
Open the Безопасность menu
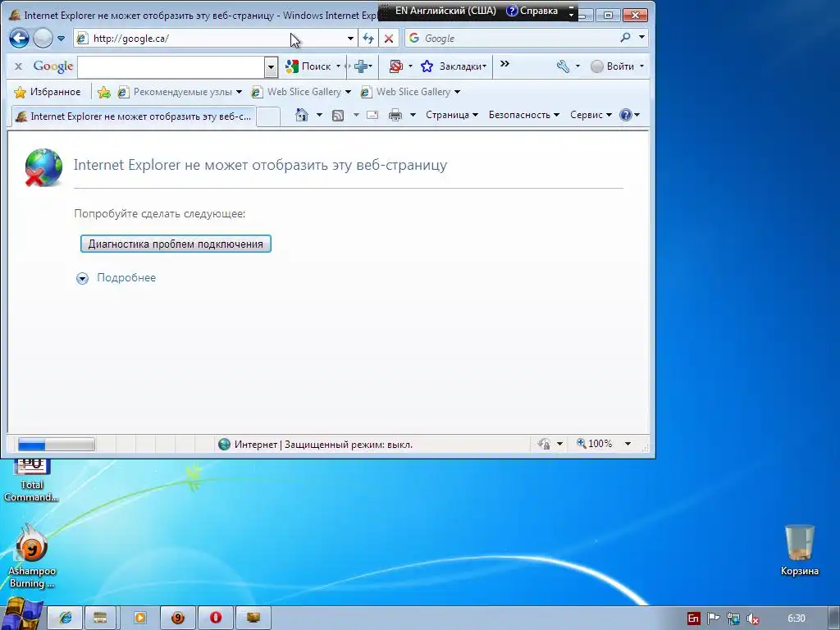524,115
